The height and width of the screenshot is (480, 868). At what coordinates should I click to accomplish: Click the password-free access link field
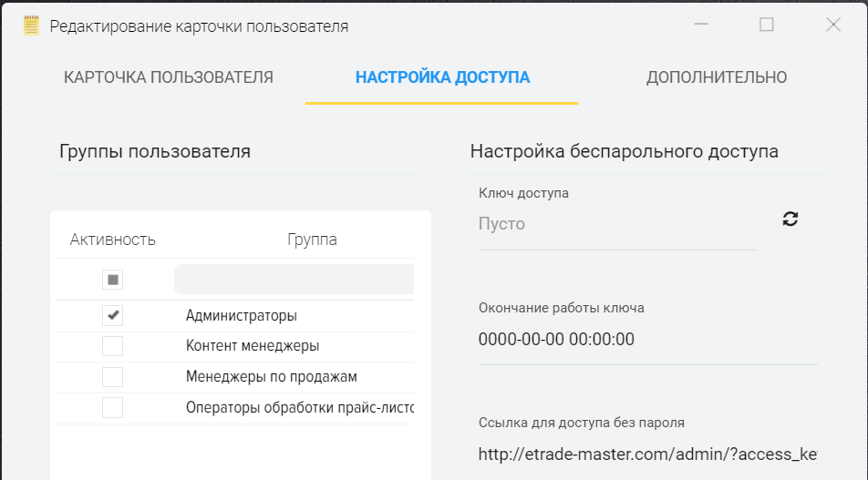(x=647, y=454)
